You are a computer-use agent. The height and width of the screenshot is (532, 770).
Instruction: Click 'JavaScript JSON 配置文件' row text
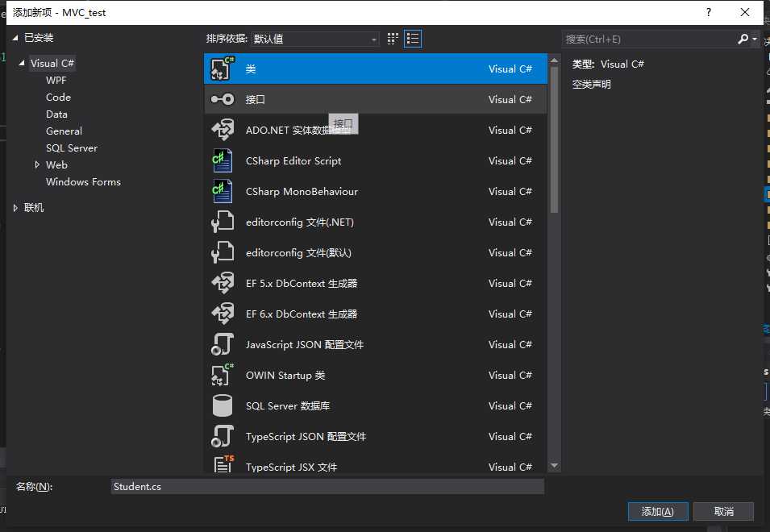coord(305,344)
